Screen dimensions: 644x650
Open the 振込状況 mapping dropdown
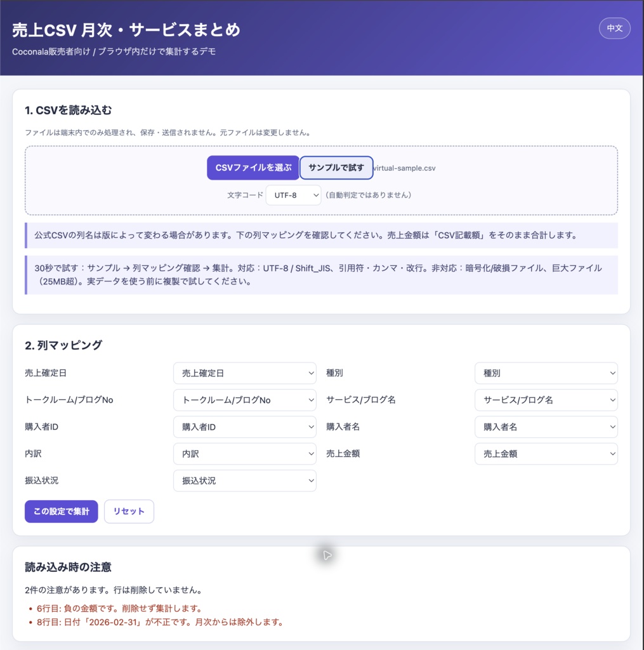(245, 481)
